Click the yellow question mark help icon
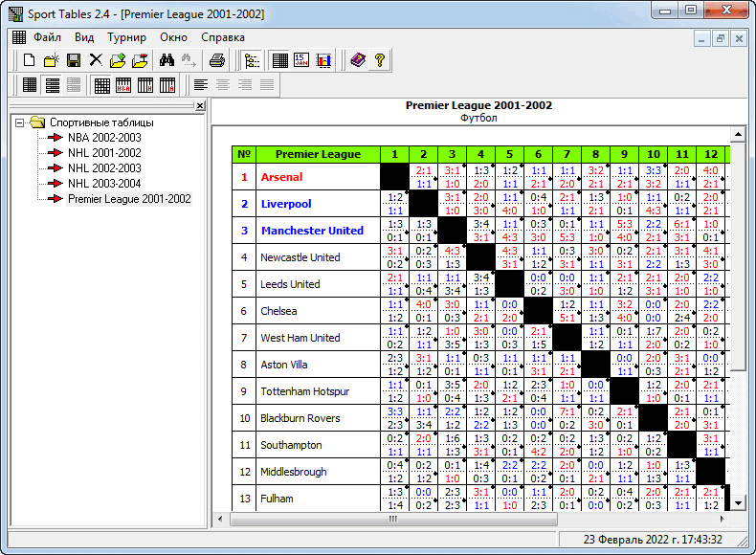Screen dimensions: 756x555 tap(380, 60)
